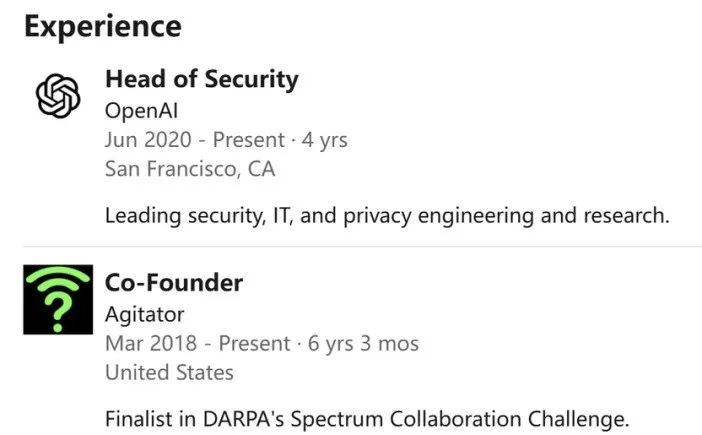Click the United States location text
The height and width of the screenshot is (435, 702).
click(x=169, y=373)
